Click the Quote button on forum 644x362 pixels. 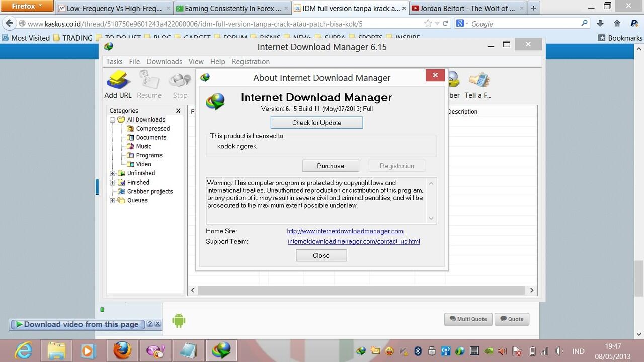coord(512,319)
